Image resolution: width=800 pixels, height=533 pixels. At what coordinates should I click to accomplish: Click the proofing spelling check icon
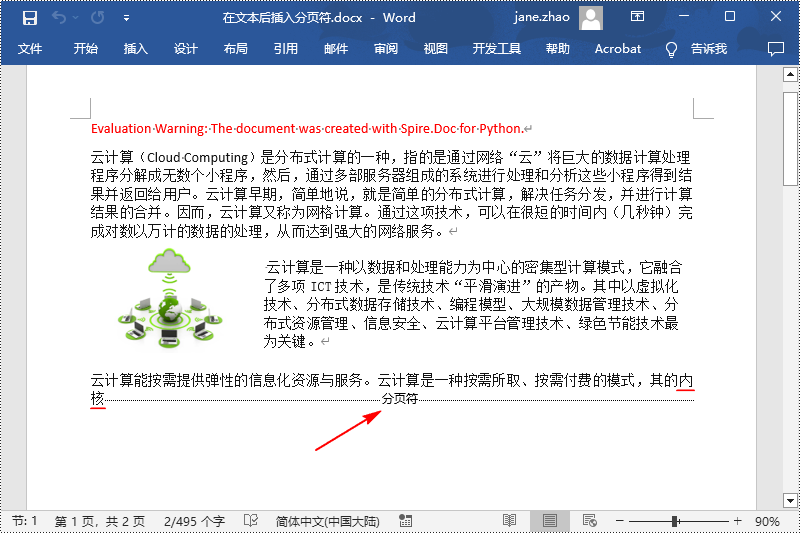click(x=251, y=520)
